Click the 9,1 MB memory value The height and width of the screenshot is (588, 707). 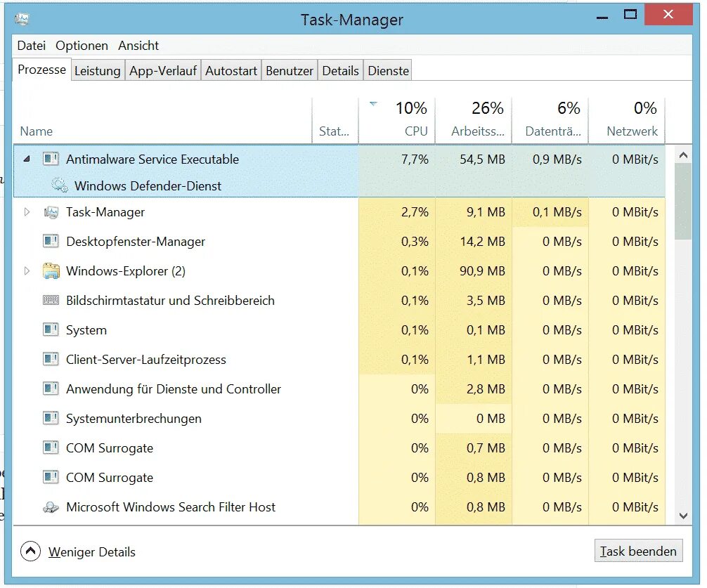pyautogui.click(x=486, y=211)
